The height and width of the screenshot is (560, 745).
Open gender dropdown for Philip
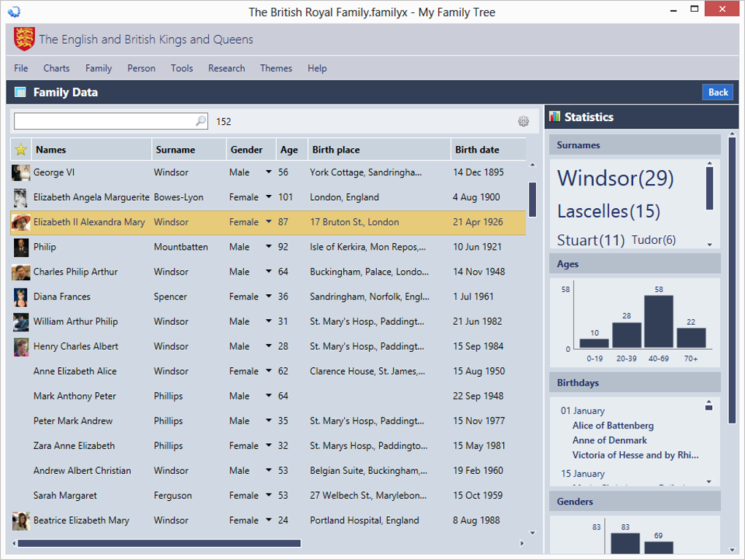coord(269,247)
